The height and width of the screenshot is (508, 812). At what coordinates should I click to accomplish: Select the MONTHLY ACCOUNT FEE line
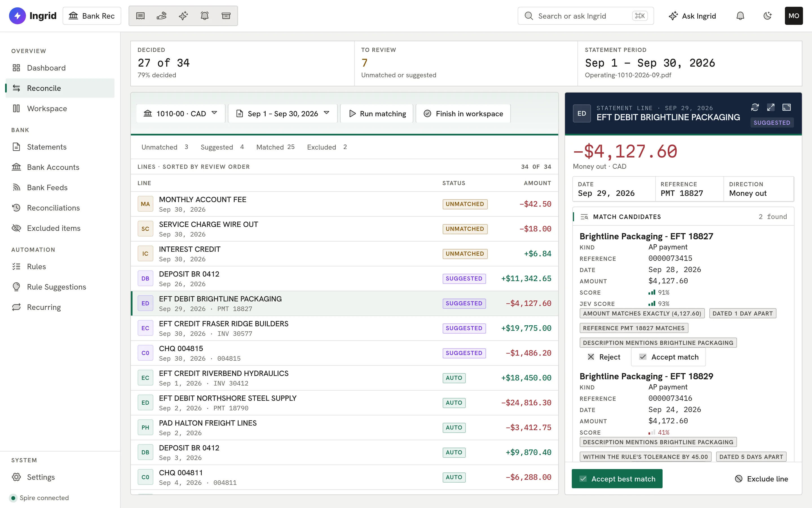pyautogui.click(x=344, y=204)
